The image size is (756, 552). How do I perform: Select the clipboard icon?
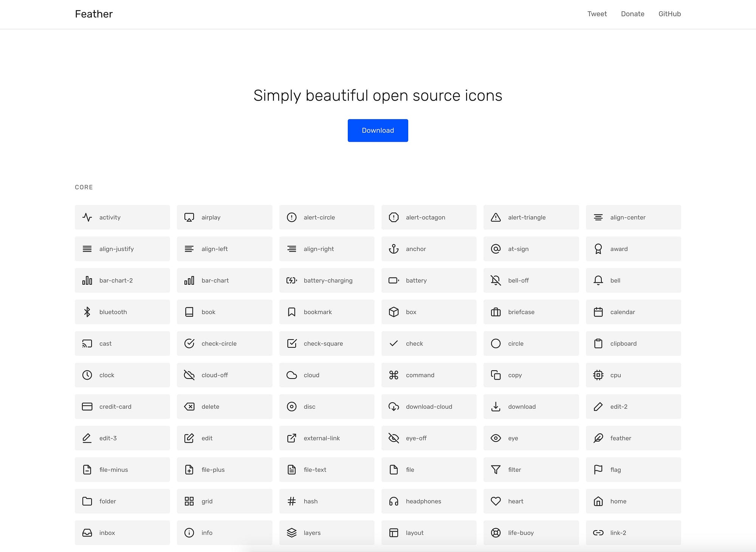[x=598, y=344]
